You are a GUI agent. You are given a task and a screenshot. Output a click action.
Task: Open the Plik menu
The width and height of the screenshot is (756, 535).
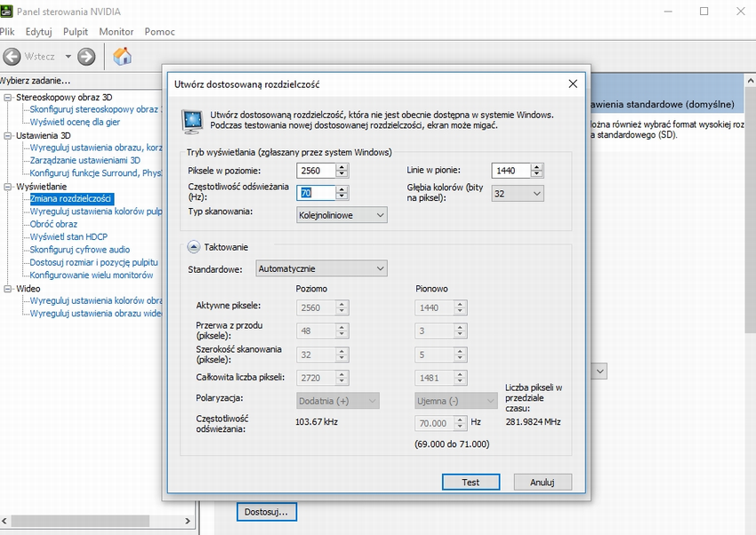7,32
